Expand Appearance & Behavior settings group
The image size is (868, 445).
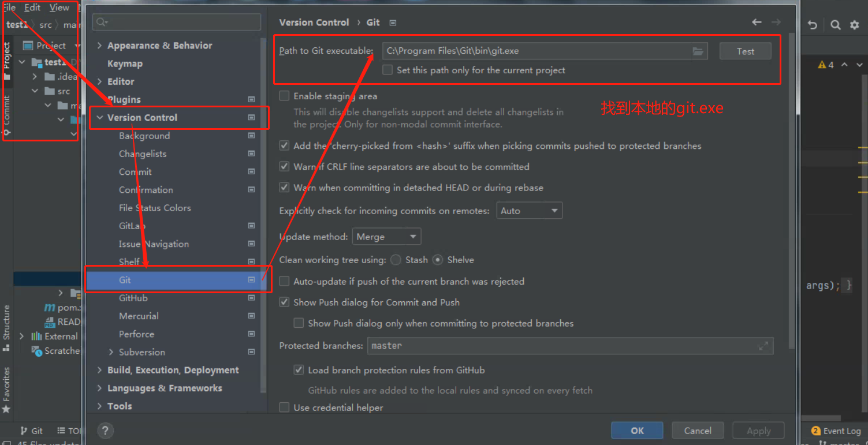click(100, 46)
